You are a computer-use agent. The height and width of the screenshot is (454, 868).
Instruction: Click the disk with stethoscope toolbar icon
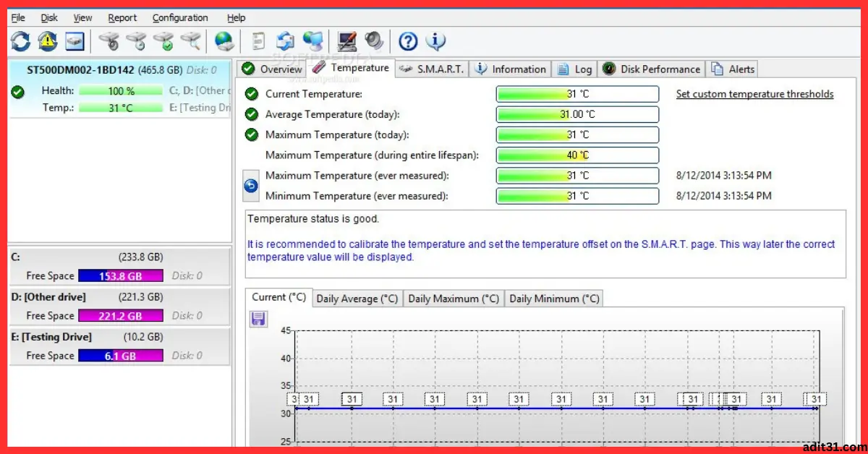tap(109, 41)
